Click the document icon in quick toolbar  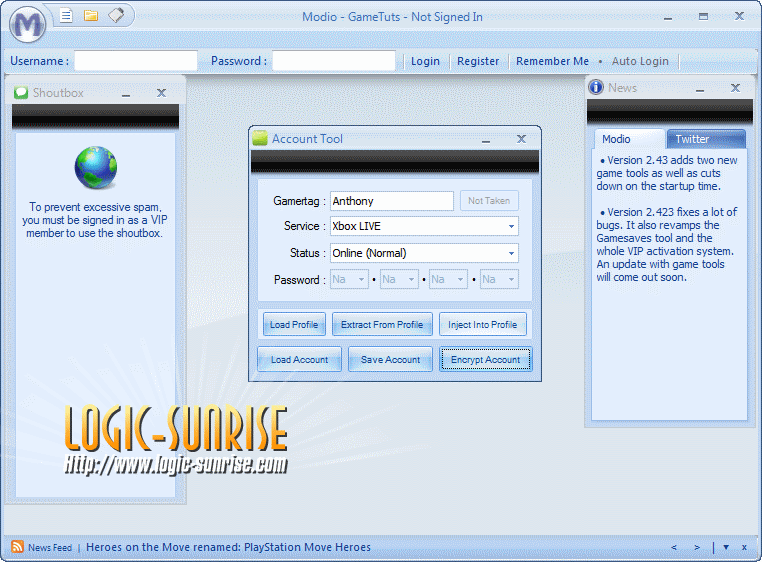pyautogui.click(x=66, y=16)
